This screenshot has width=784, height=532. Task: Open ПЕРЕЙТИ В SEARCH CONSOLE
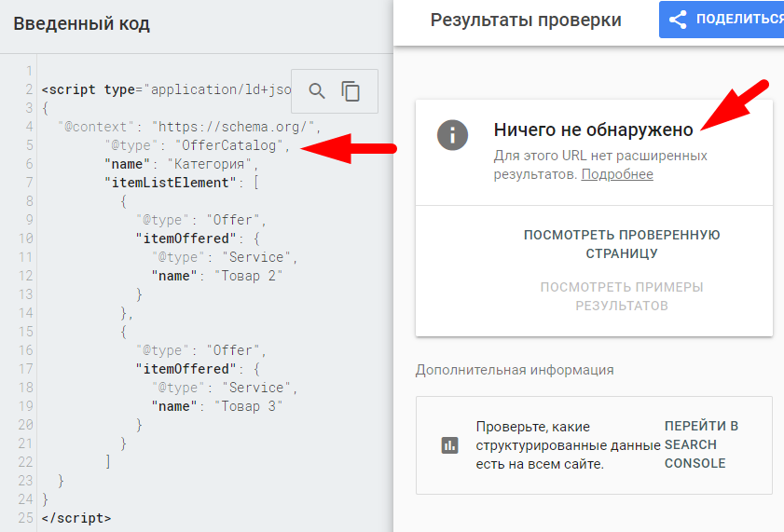[x=701, y=444]
